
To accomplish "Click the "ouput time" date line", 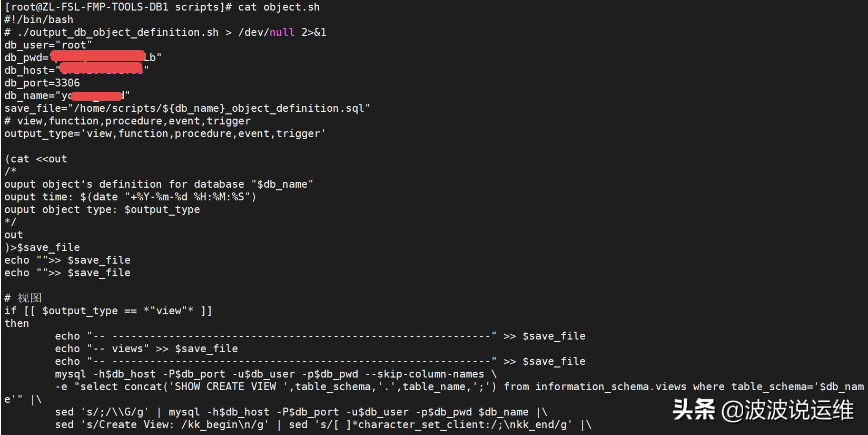I will coord(130,197).
